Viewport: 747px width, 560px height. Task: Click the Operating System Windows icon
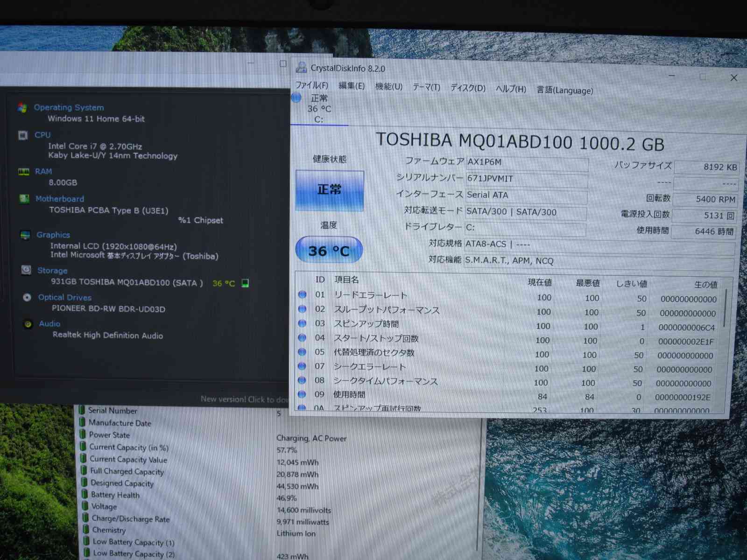tap(22, 108)
